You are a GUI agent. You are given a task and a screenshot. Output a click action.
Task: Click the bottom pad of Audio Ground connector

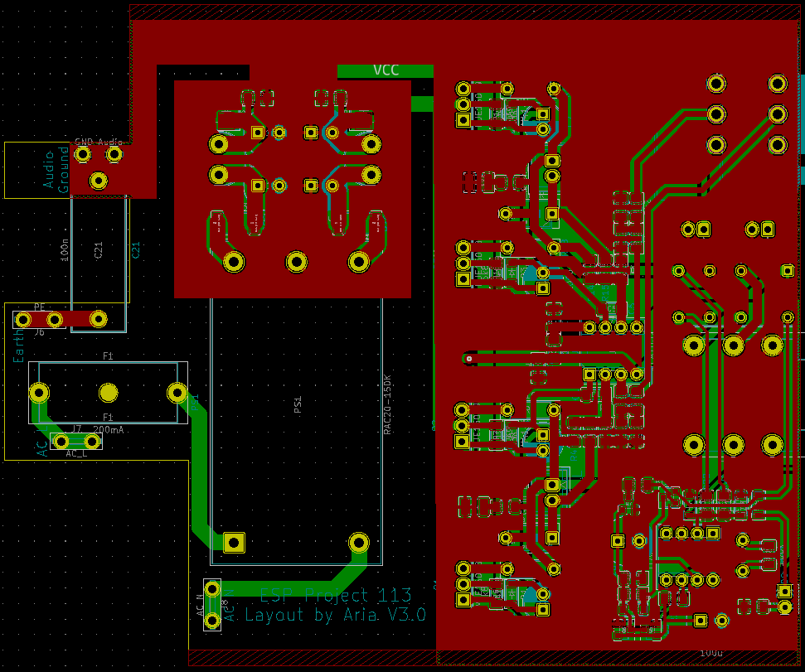click(x=99, y=181)
